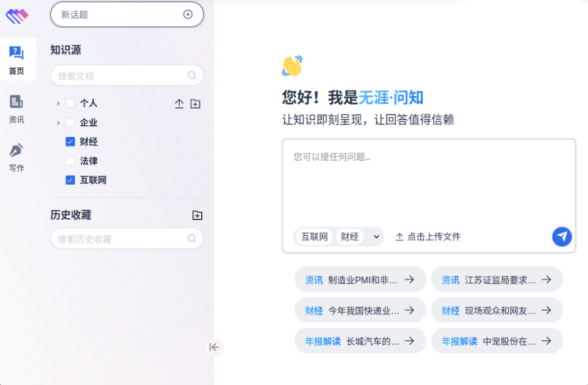This screenshot has width=588, height=385.
Task: Click the arrow on 制造业PMI suggestion
Action: tap(409, 279)
